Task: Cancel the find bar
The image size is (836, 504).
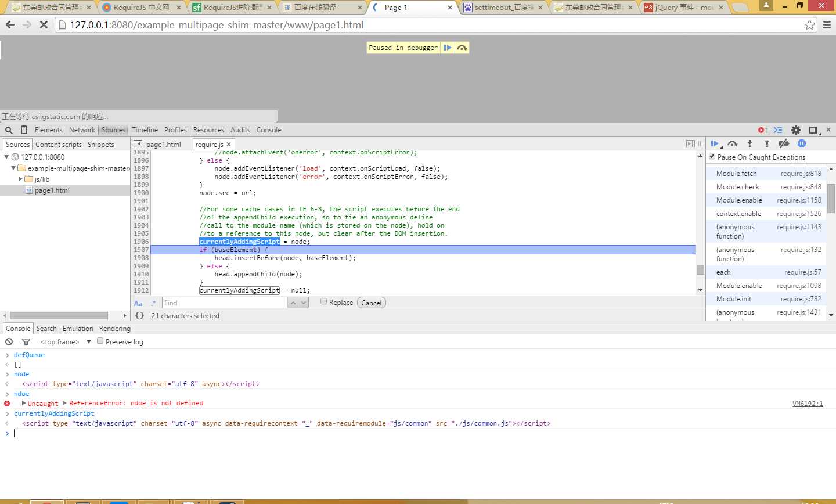Action: [372, 303]
